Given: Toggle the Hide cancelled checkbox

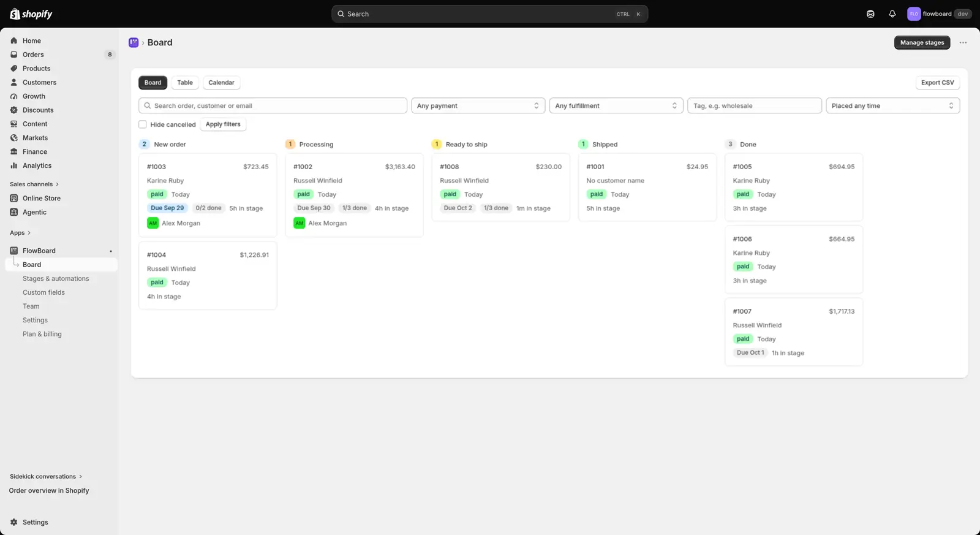Looking at the screenshot, I should (143, 124).
